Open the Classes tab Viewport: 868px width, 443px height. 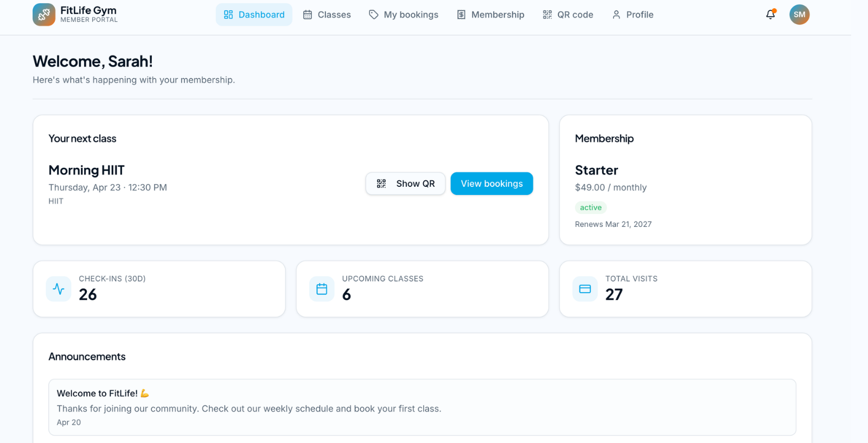[327, 15]
